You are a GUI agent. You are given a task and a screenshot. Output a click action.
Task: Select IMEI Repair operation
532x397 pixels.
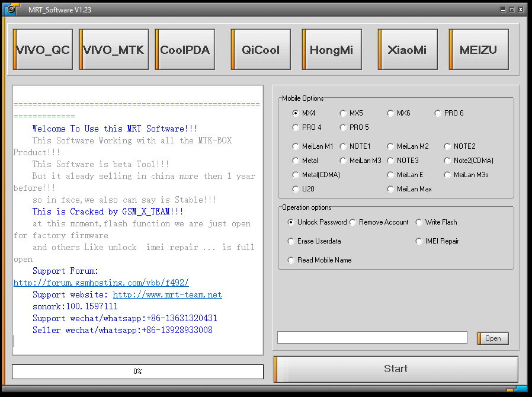pyautogui.click(x=437, y=241)
